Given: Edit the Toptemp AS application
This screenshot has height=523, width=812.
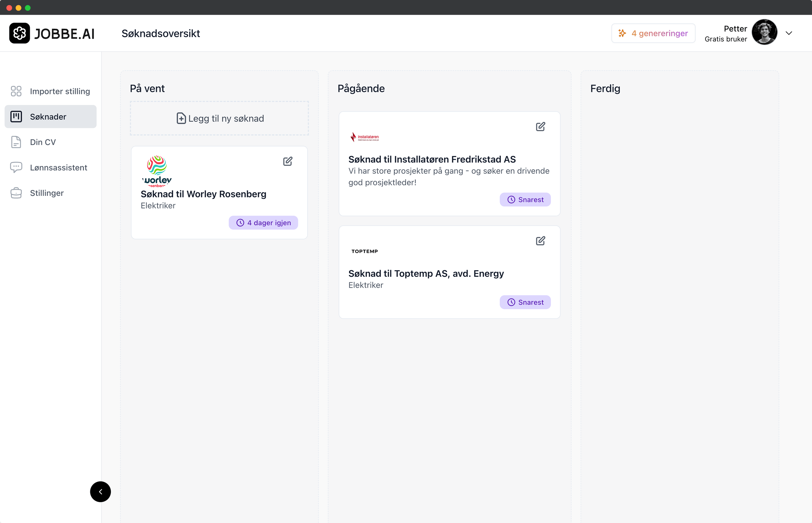Looking at the screenshot, I should 540,241.
